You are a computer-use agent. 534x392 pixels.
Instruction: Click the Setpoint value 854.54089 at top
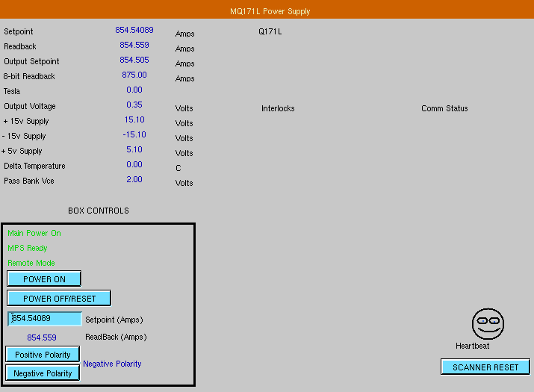click(134, 30)
